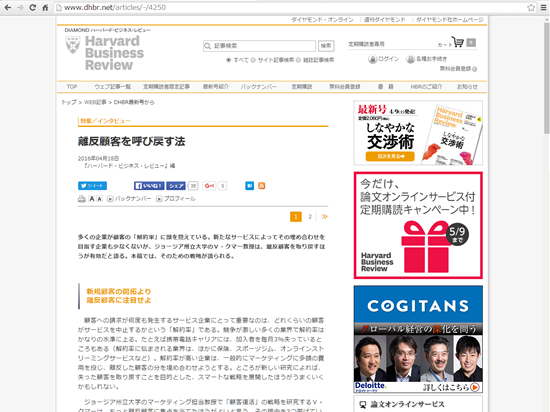Reload the page with the refresh icon

point(32,7)
